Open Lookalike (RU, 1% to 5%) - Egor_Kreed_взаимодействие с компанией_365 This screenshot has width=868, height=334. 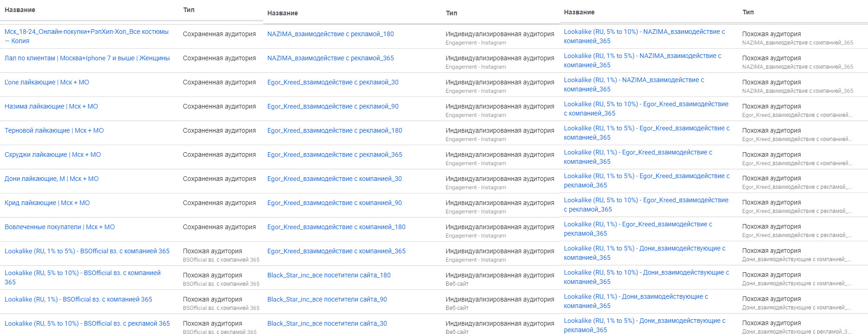[647, 133]
